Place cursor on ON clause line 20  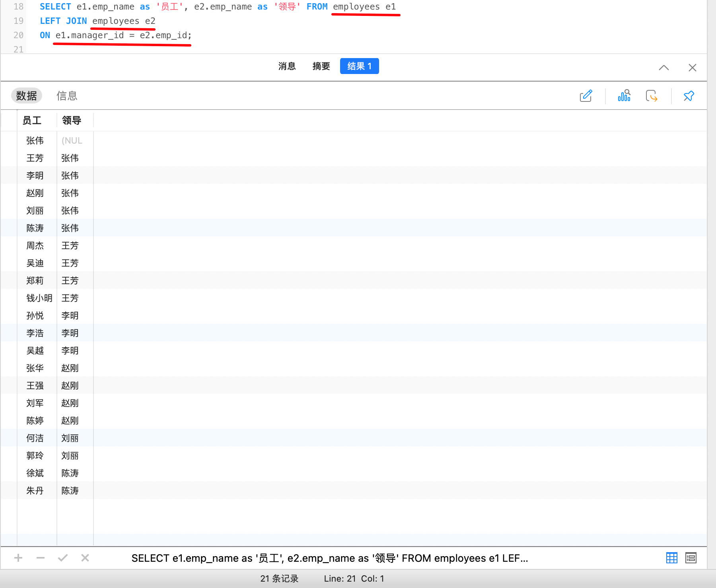(115, 35)
